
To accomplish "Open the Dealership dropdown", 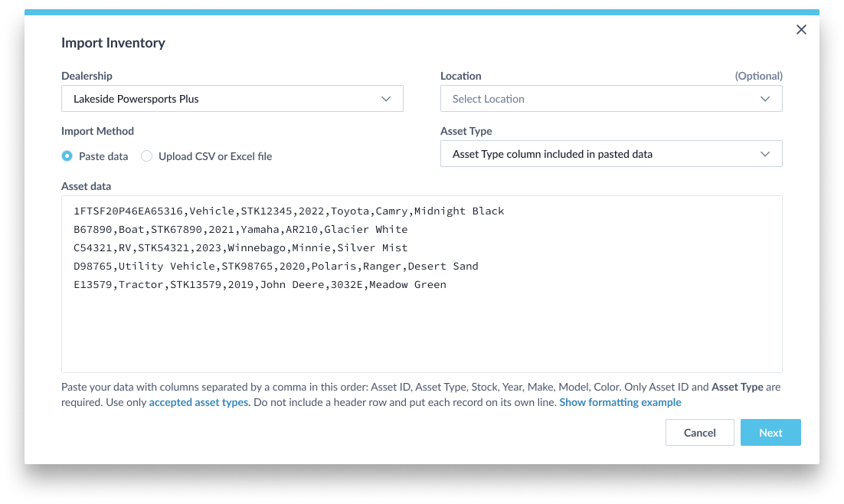I will tap(232, 99).
